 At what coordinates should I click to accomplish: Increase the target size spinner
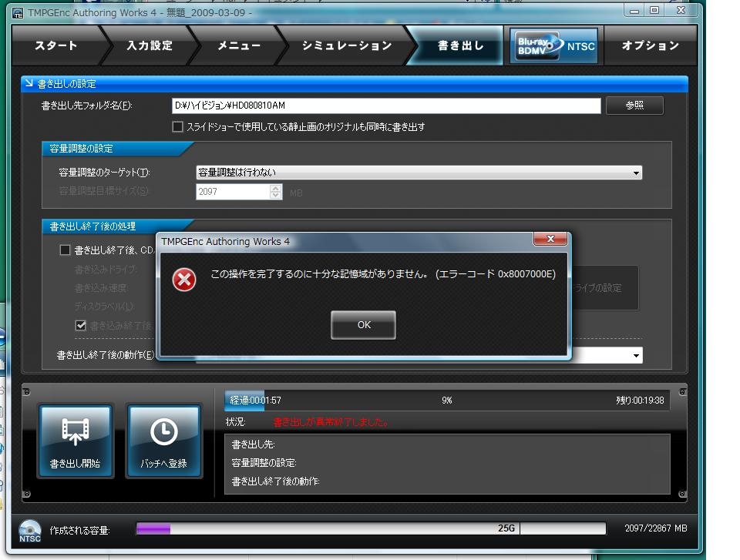pos(276,188)
